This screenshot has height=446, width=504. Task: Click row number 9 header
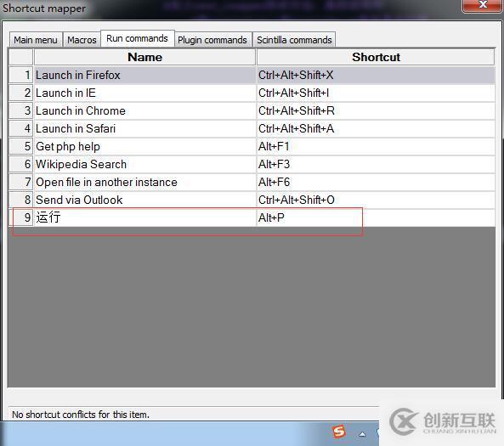coord(21,217)
